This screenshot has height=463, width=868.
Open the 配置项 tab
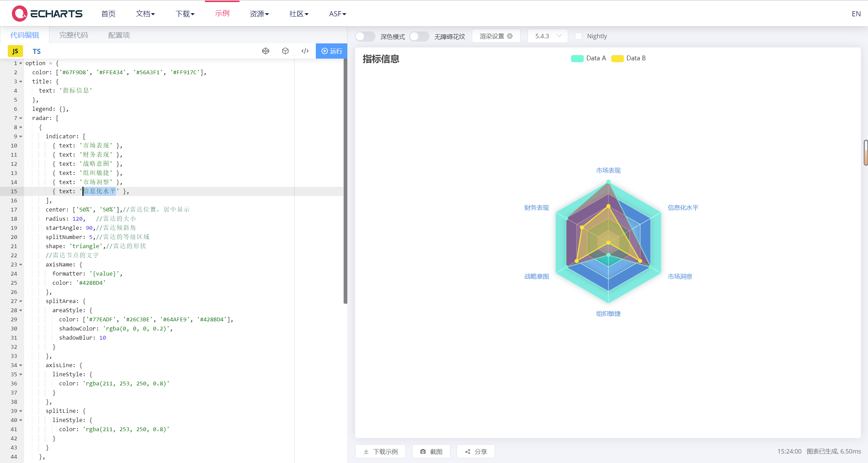[119, 35]
